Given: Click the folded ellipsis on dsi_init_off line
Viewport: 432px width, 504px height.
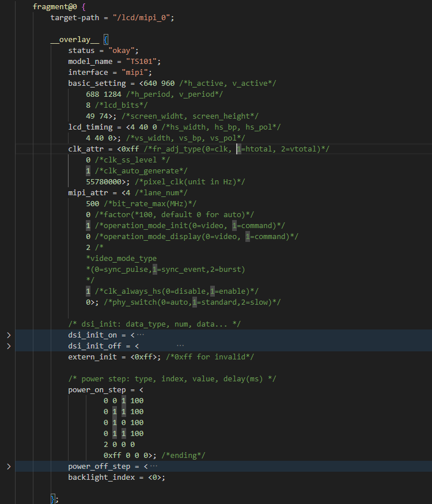Looking at the screenshot, I should [x=180, y=346].
